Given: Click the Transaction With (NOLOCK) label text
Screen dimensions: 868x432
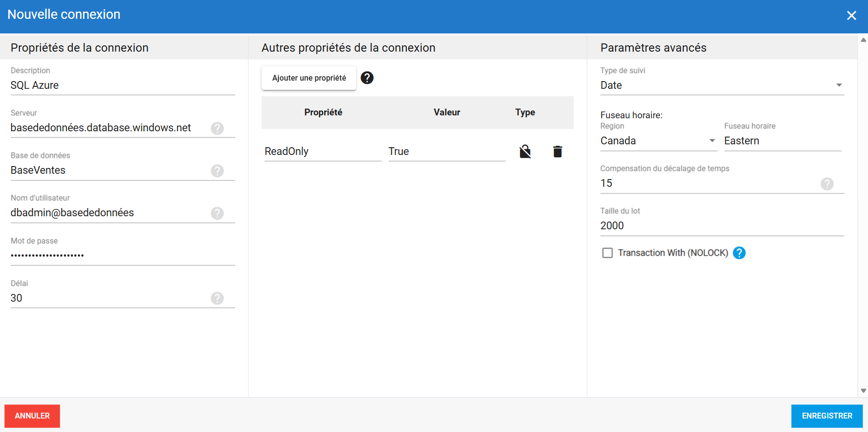Looking at the screenshot, I should pos(673,253).
